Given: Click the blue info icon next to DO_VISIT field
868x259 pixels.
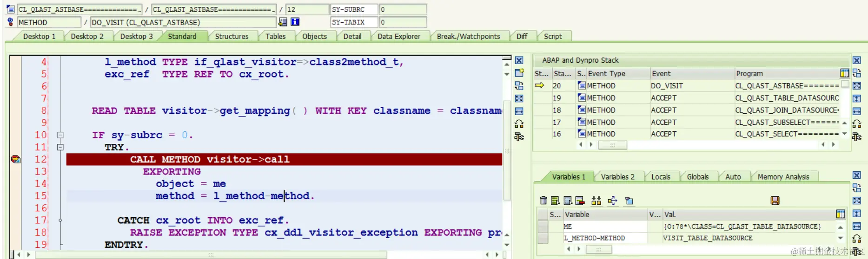Looking at the screenshot, I should [x=295, y=22].
